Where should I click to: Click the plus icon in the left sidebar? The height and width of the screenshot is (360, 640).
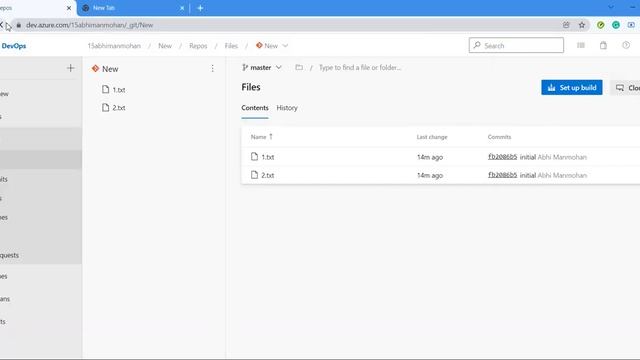coord(71,68)
